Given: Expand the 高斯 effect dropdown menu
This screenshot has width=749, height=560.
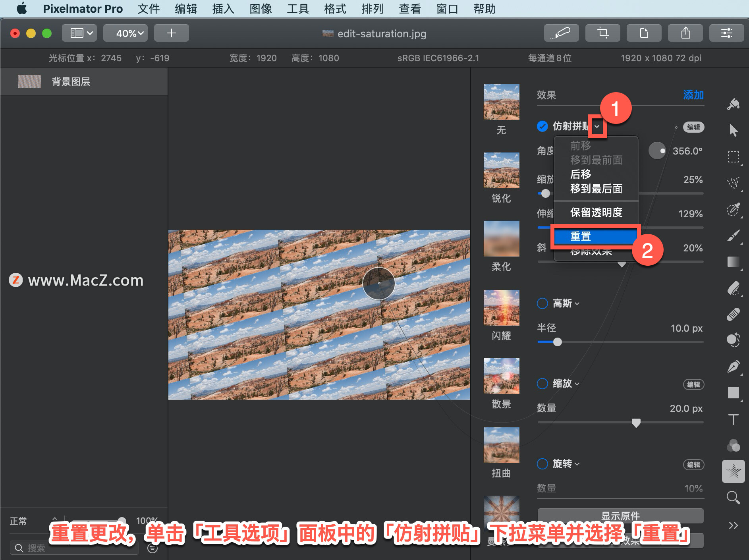Looking at the screenshot, I should 577,304.
